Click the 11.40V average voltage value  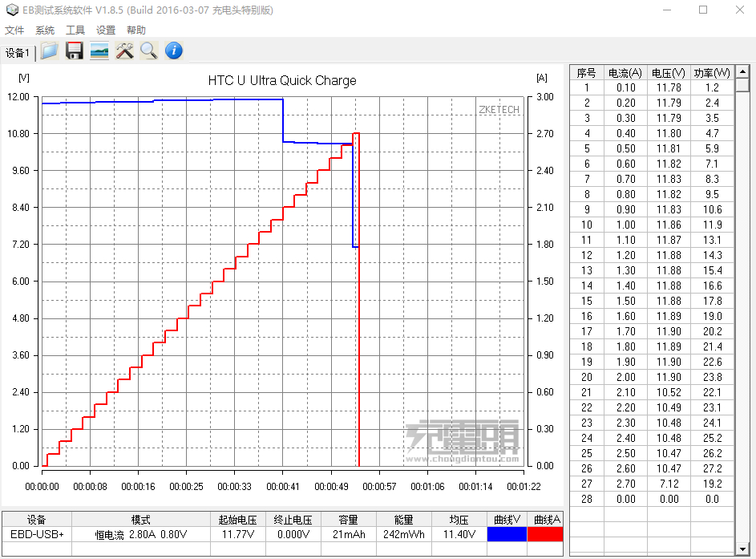459,534
